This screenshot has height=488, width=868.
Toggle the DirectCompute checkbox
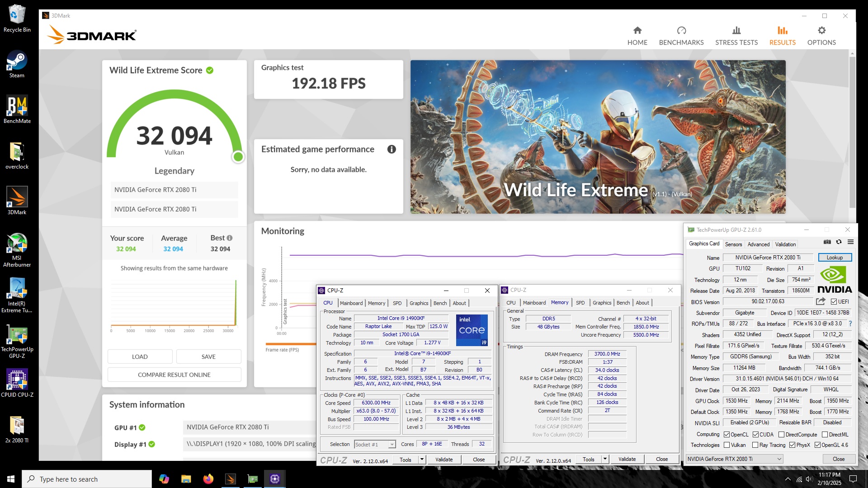coord(781,435)
